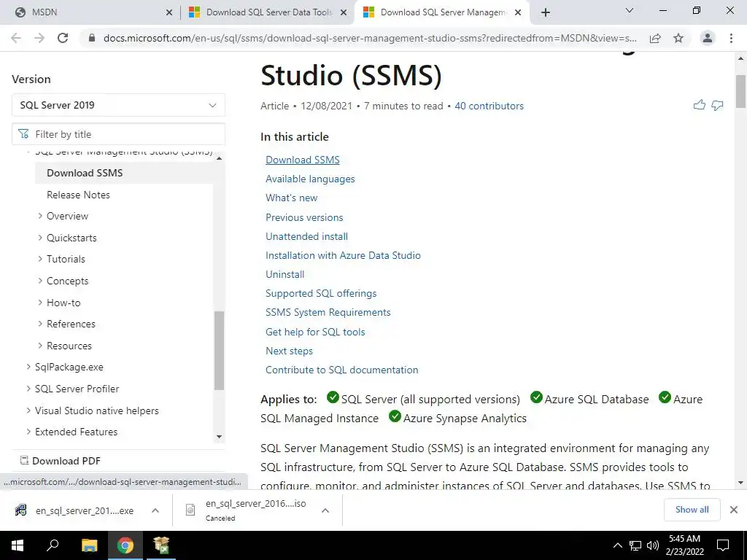747x560 pixels.
Task: Open File Explorer from the taskbar
Action: 90,545
